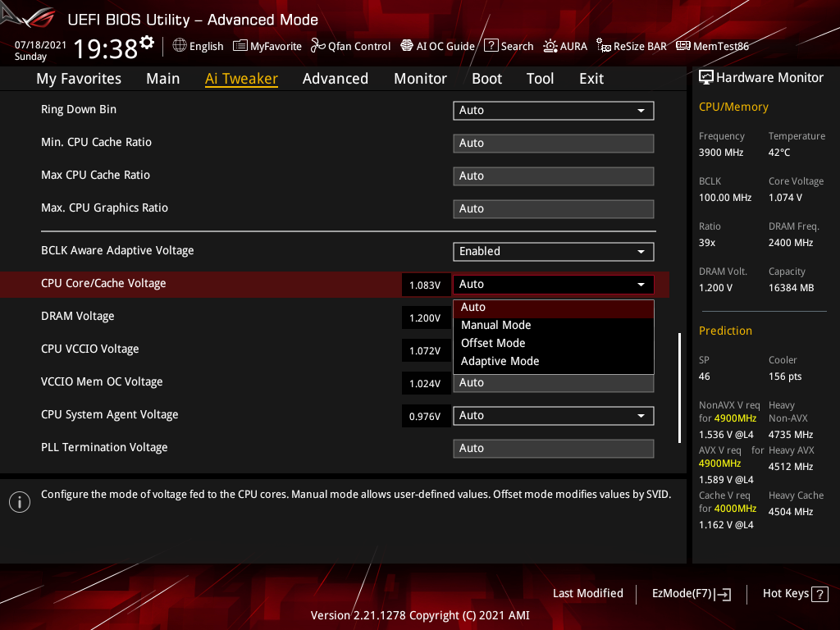Viewport: 840px width, 630px height.
Task: Select Manual Mode for CPU Core voltage
Action: (x=495, y=325)
